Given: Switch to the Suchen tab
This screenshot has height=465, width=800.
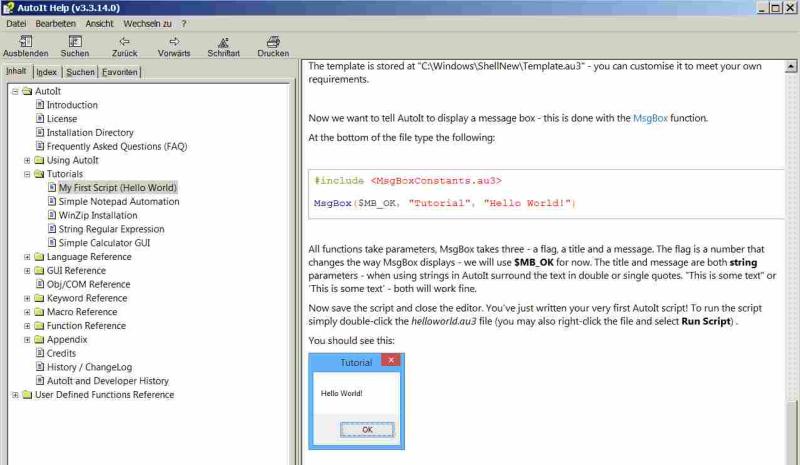Looking at the screenshot, I should tap(80, 72).
